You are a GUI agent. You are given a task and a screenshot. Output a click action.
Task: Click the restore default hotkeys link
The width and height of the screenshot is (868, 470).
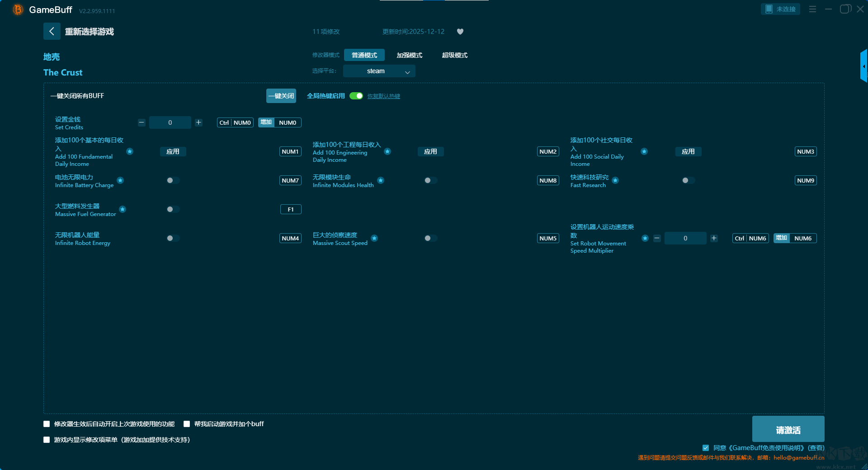click(383, 96)
